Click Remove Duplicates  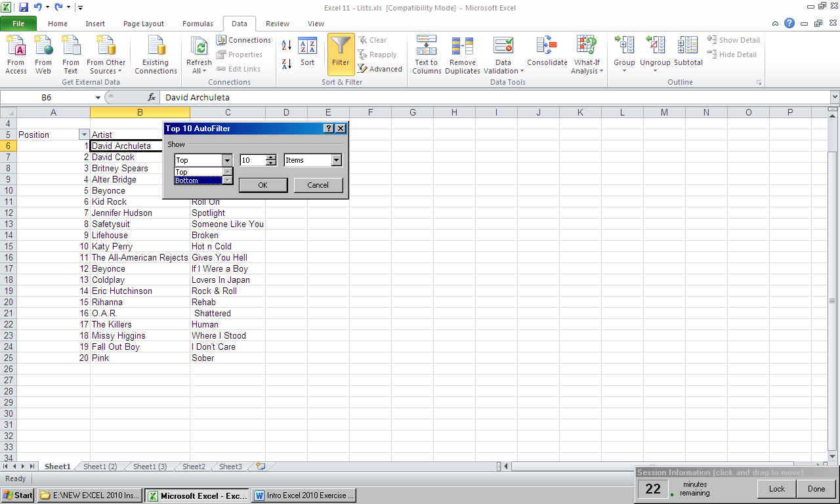463,55
